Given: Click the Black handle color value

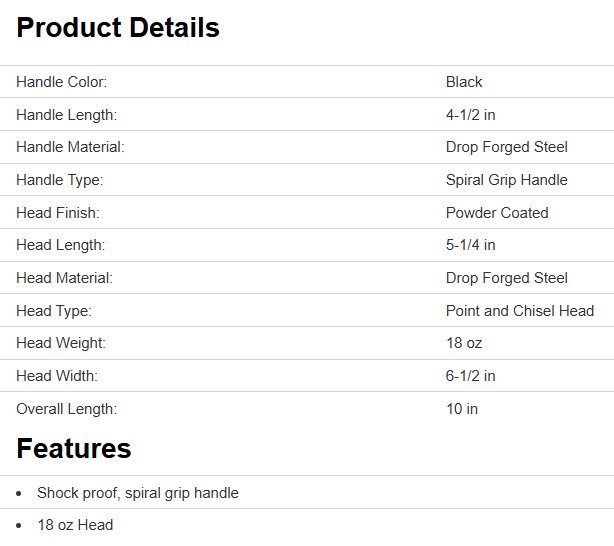Looking at the screenshot, I should tap(464, 82).
